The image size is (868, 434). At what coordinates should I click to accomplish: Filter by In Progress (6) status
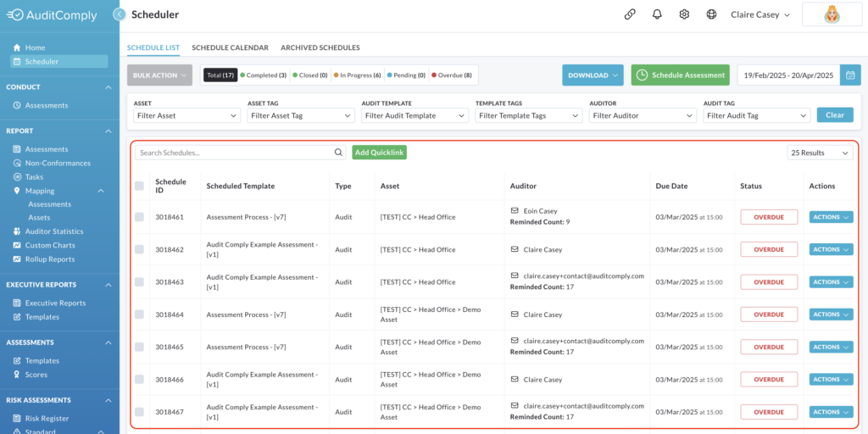(x=357, y=75)
